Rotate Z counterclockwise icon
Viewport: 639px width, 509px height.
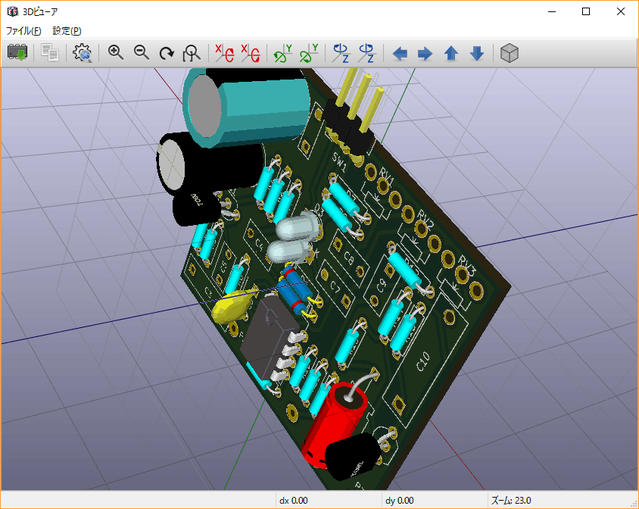point(367,53)
